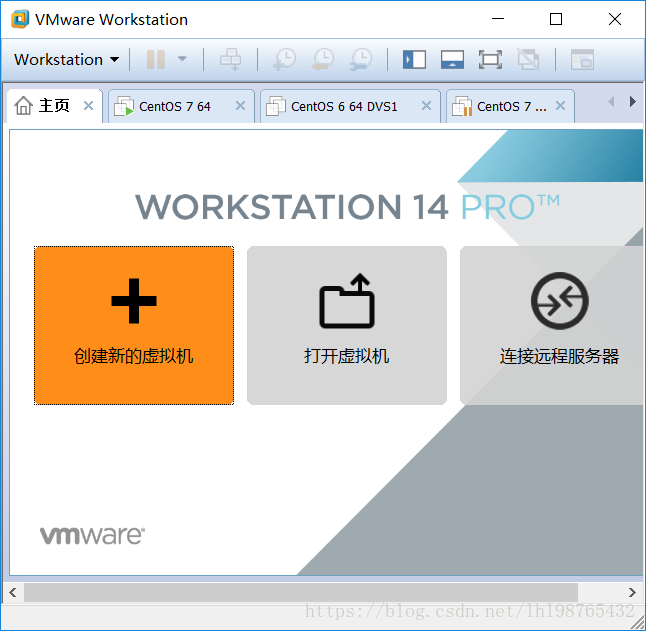Click the console view toolbar icon

coord(582,60)
